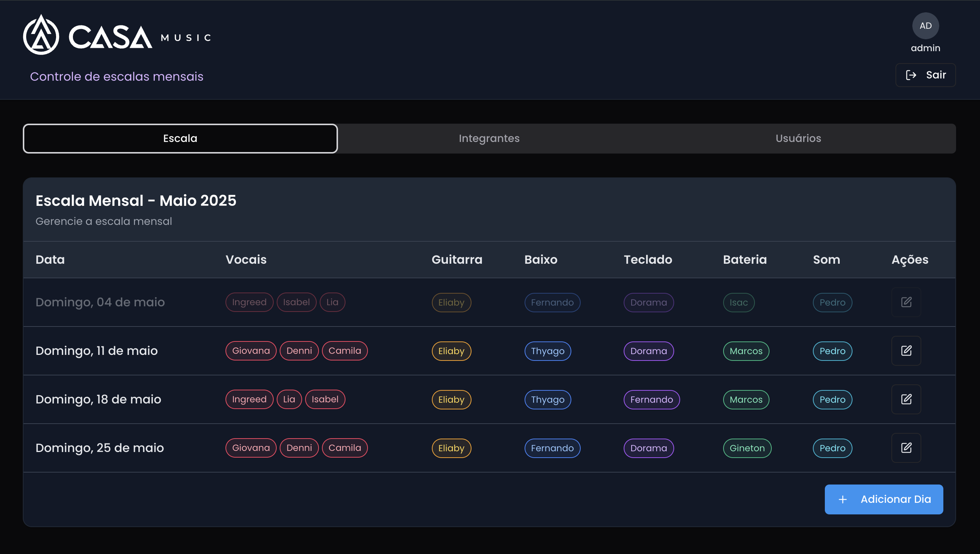Click the Eliaby tag on 18 de maio
The image size is (980, 554).
point(451,400)
